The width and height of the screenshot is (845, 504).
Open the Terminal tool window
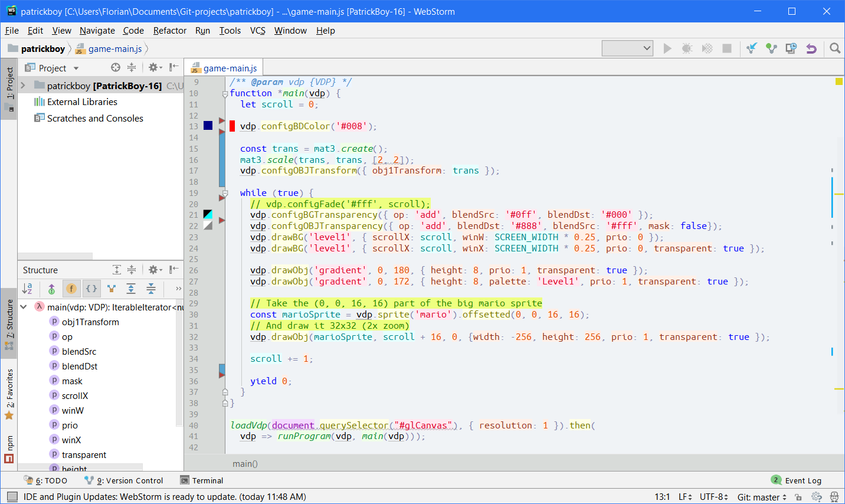[x=202, y=480]
